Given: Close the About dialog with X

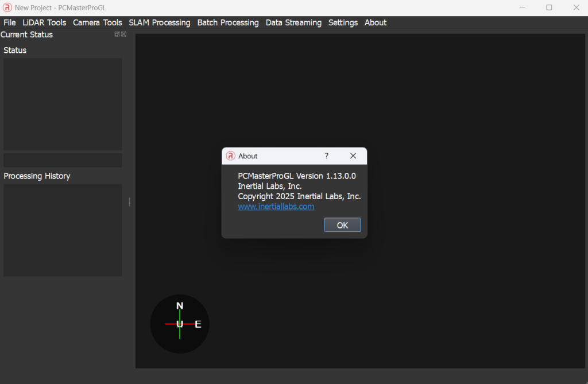Looking at the screenshot, I should 353,156.
